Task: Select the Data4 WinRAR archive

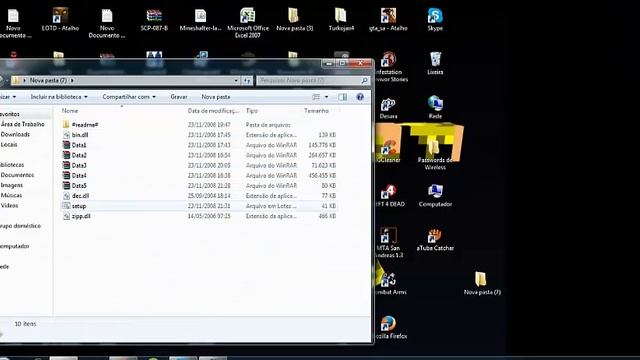Action: pos(199,176)
